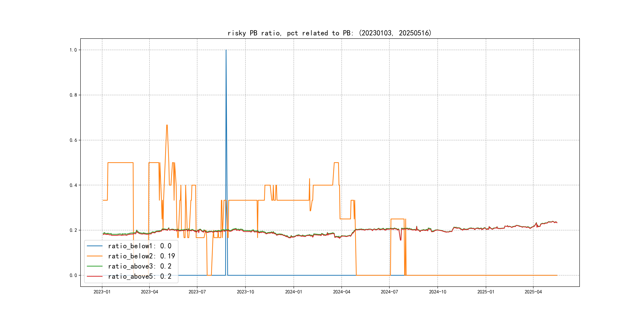The height and width of the screenshot is (322, 644).
Task: Click the 1.0 y-axis tick label
Action: 73,50
